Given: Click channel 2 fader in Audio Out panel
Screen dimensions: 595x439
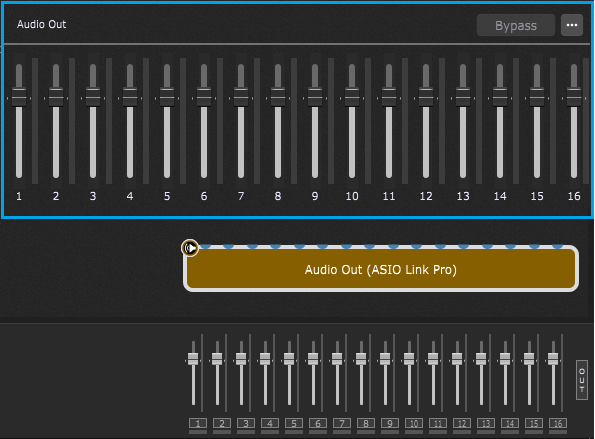Looking at the screenshot, I should [56, 97].
